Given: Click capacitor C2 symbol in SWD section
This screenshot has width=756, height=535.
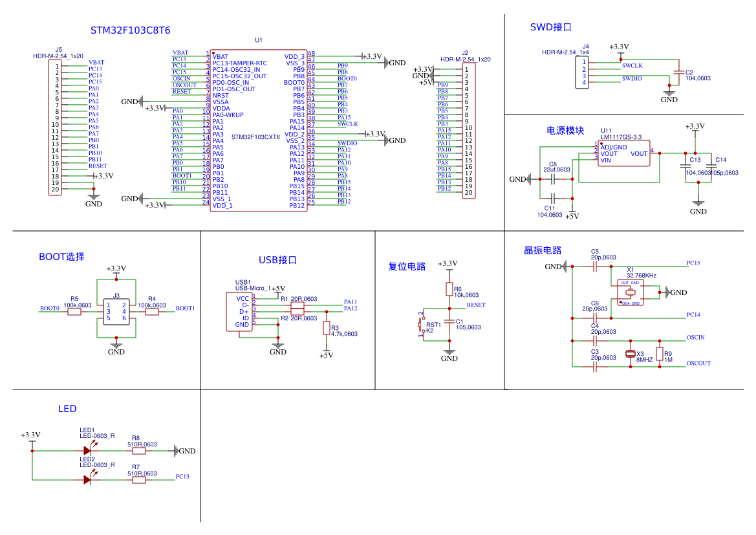Looking at the screenshot, I should pyautogui.click(x=679, y=72).
